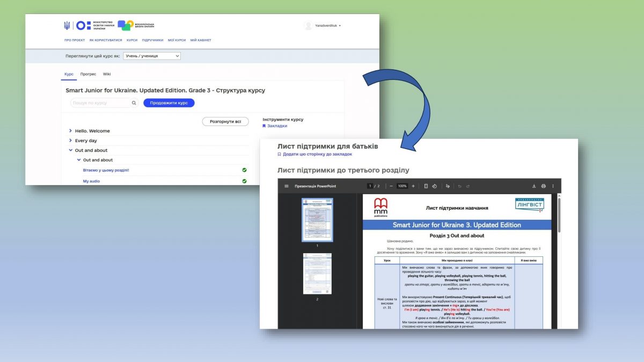Click the Продовжити курс button
This screenshot has height=362, width=644.
tap(169, 103)
